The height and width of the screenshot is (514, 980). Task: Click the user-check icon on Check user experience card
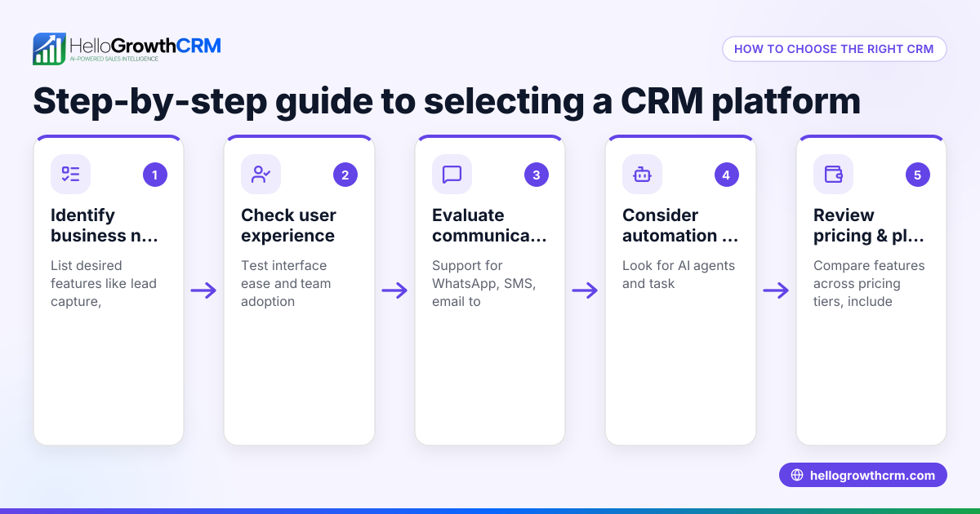point(261,175)
